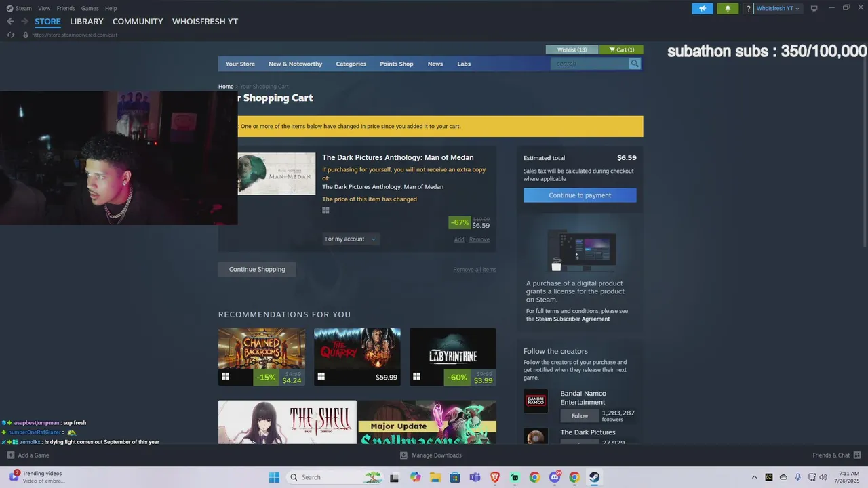Open Copilot from the taskbar

[x=415, y=477]
